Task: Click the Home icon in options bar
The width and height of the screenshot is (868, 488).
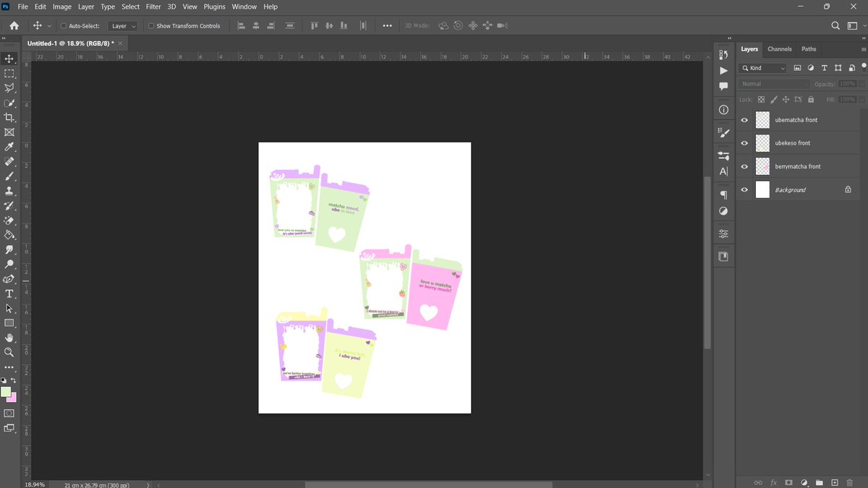Action: click(x=14, y=26)
